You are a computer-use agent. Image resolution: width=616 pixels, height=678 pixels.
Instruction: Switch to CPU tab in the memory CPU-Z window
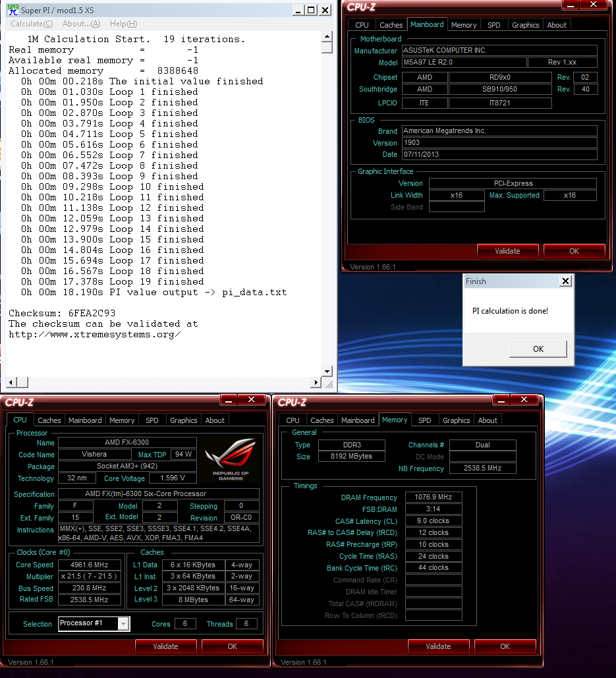(x=293, y=420)
